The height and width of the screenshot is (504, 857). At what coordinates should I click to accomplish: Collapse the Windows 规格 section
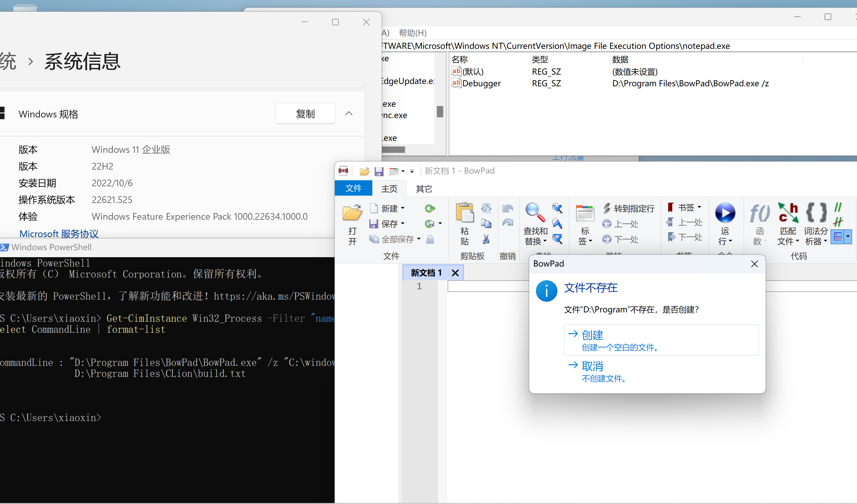[x=349, y=113]
